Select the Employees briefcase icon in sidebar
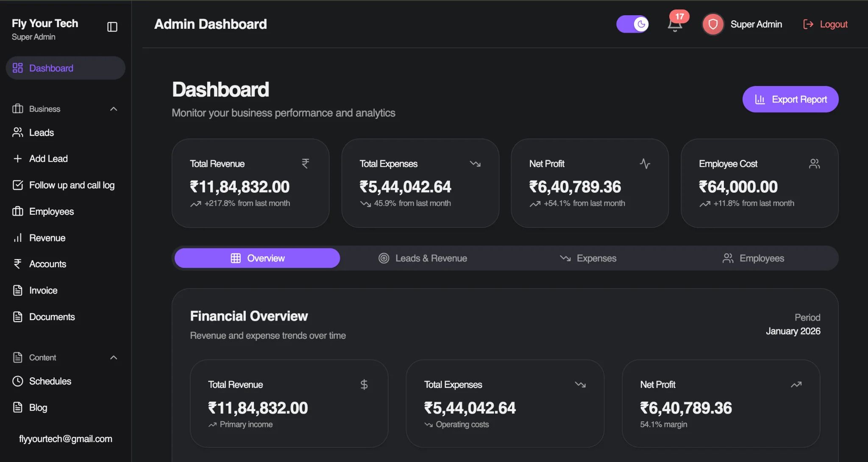 point(17,211)
